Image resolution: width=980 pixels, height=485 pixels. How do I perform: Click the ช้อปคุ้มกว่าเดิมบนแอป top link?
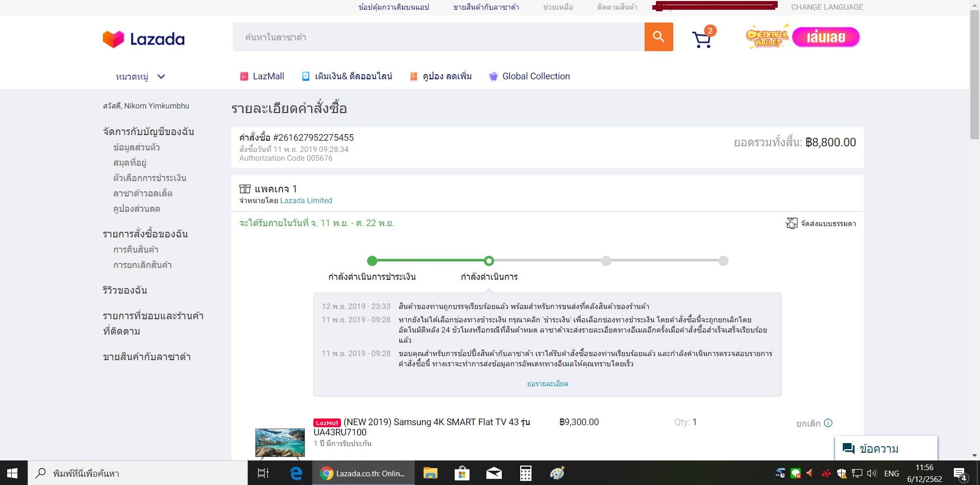(x=394, y=7)
